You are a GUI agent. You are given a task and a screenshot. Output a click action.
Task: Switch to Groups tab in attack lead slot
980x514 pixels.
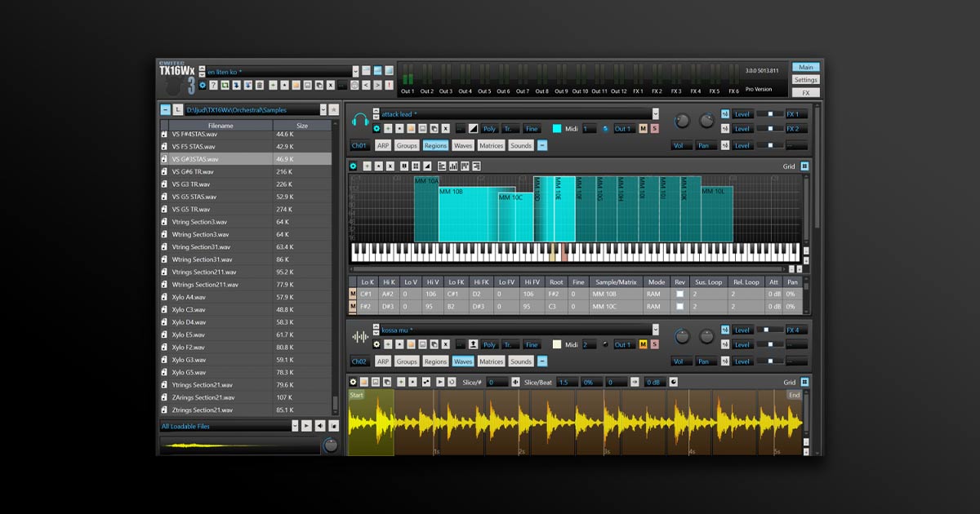(407, 145)
